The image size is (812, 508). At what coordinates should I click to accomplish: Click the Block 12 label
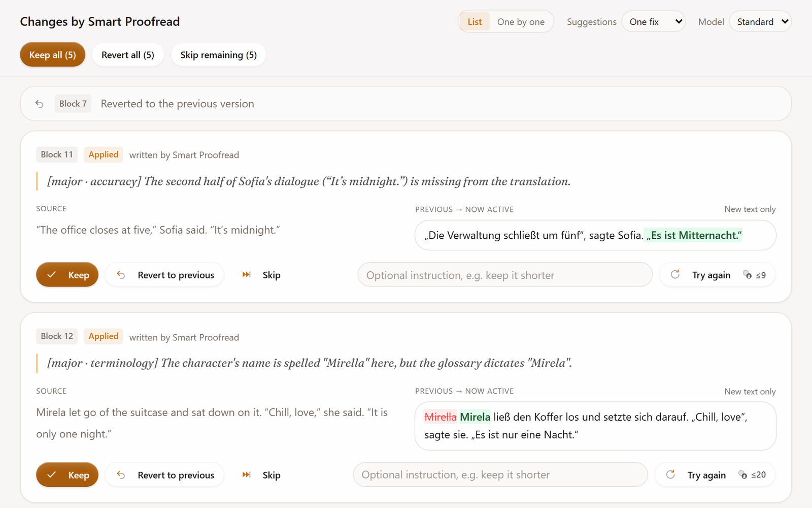point(57,336)
